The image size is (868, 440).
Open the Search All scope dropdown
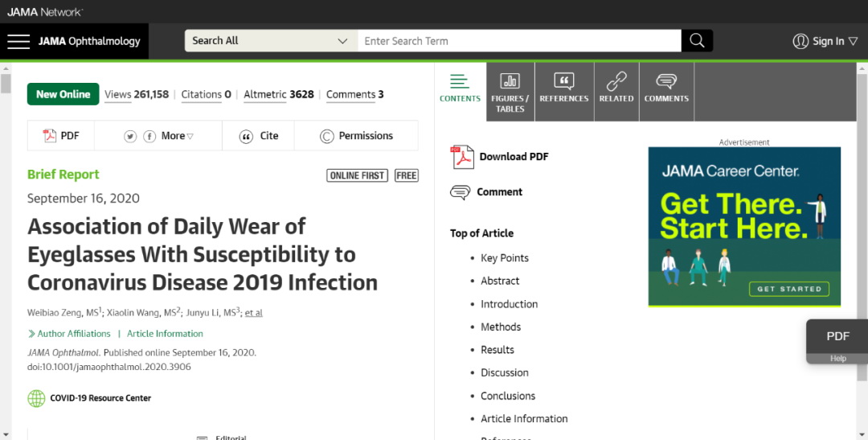271,40
